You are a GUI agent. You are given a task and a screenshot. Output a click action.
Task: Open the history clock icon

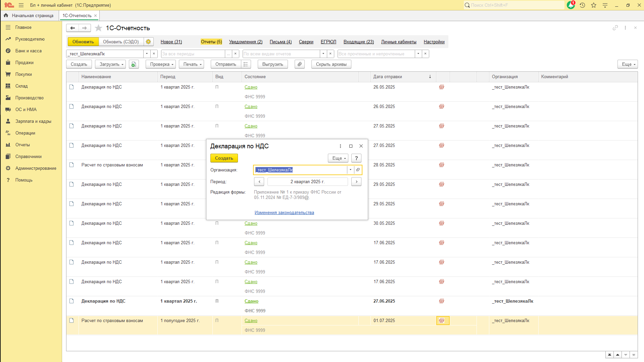[582, 5]
